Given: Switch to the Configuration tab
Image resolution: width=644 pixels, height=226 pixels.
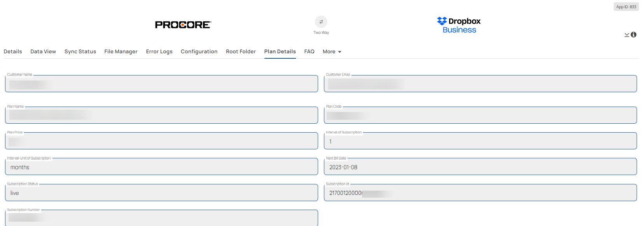Looking at the screenshot, I should pos(199,51).
